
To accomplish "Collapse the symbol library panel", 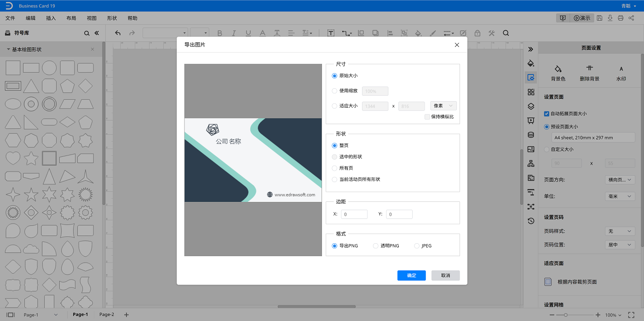I will tap(97, 33).
